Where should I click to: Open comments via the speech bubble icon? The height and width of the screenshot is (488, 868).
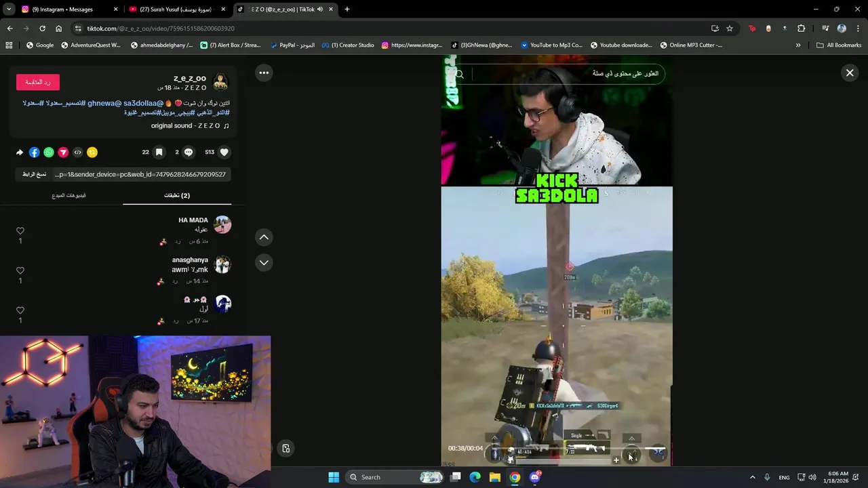pos(189,152)
